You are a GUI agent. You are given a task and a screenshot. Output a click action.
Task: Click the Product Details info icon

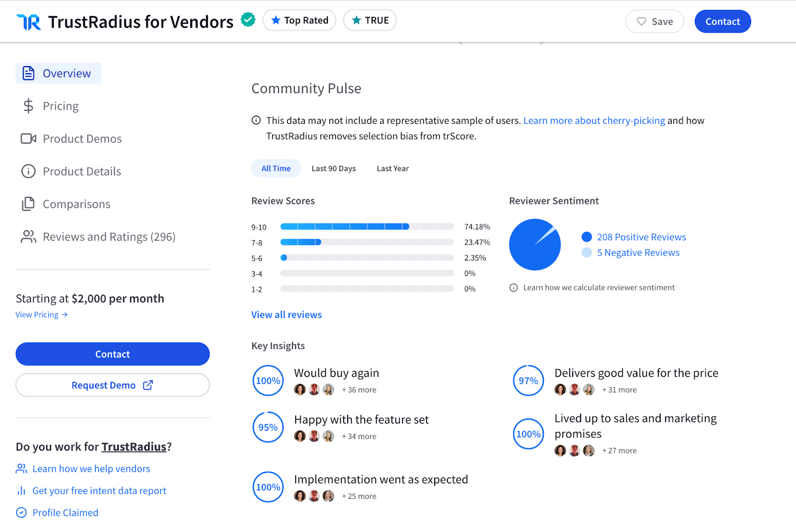coord(28,172)
